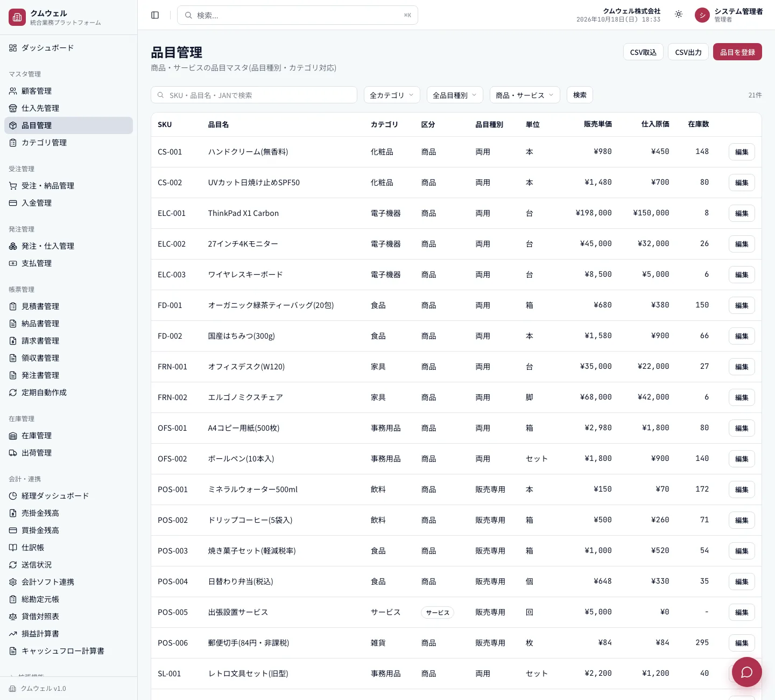775x700 pixels.
Task: Open the 全品目種別 dropdown
Action: [x=455, y=95]
